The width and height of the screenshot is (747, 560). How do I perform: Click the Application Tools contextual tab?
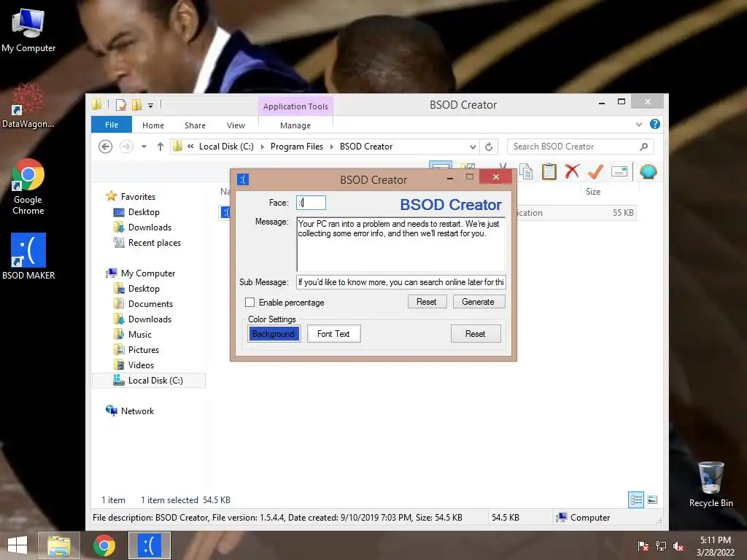tap(295, 106)
